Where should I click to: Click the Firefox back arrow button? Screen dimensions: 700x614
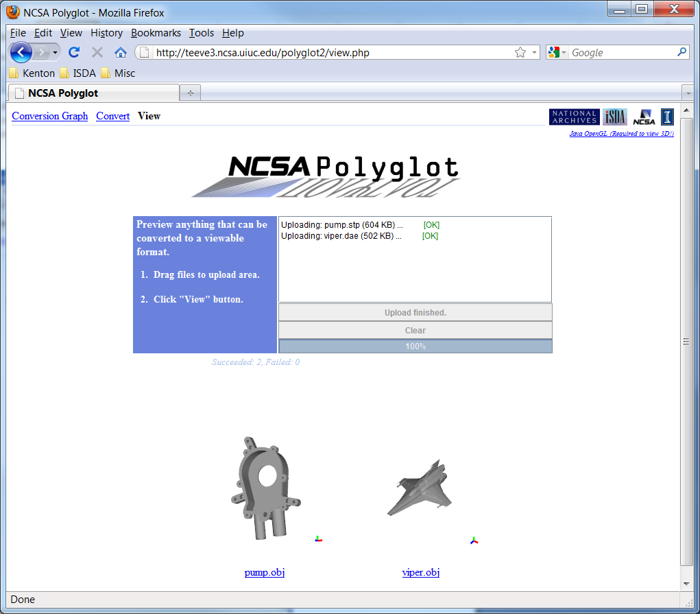[21, 53]
